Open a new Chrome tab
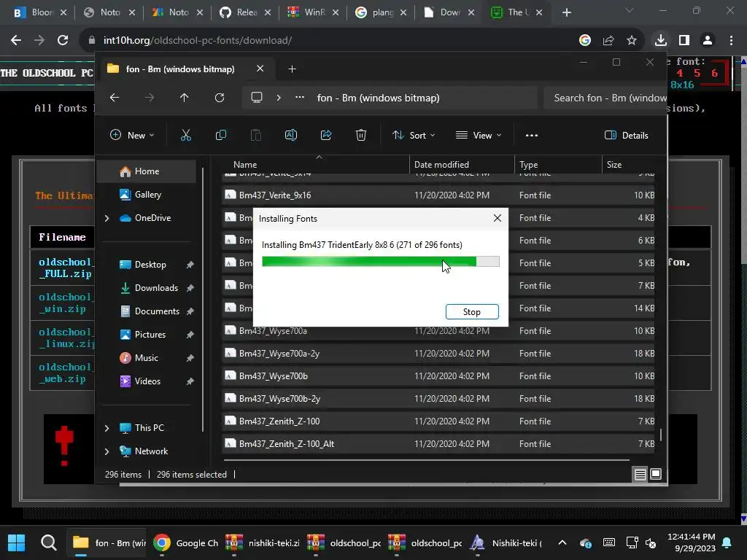The image size is (747, 560). (566, 12)
